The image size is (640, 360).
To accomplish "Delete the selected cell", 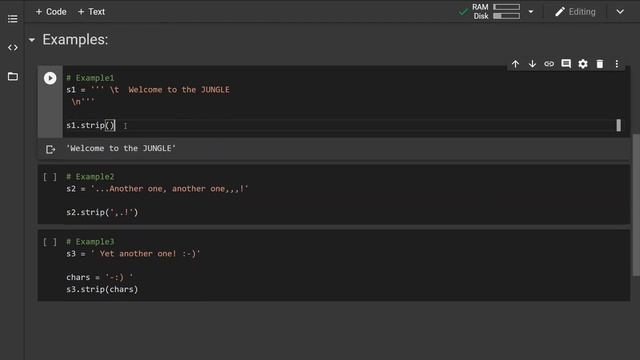I will [600, 64].
